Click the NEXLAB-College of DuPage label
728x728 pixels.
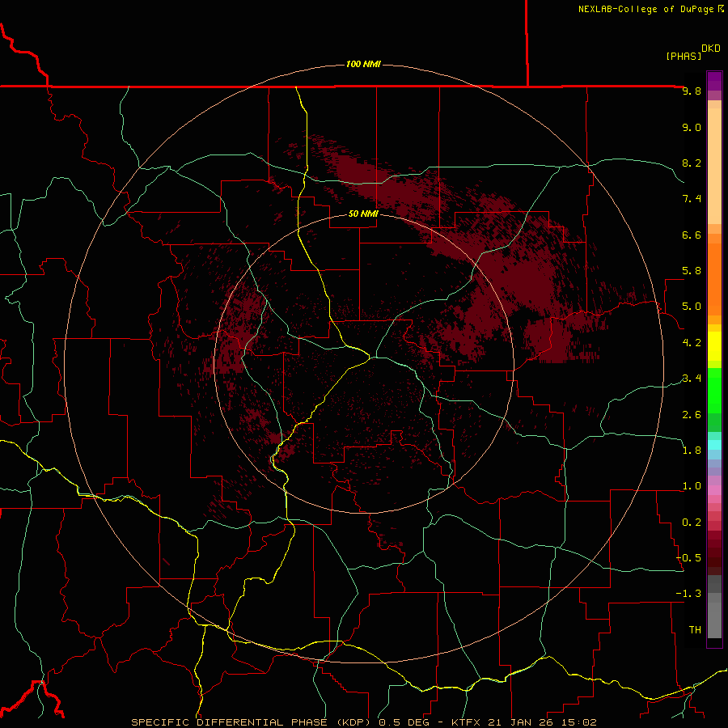point(645,9)
